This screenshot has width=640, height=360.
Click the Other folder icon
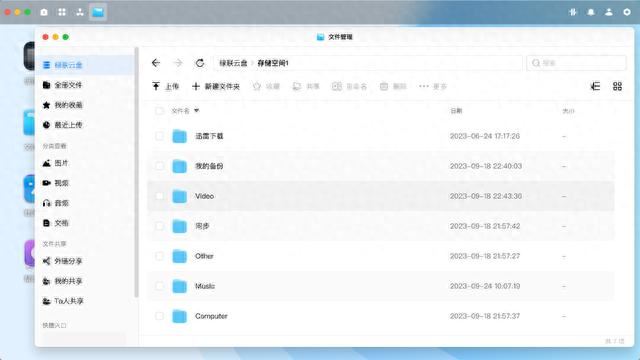coord(179,256)
